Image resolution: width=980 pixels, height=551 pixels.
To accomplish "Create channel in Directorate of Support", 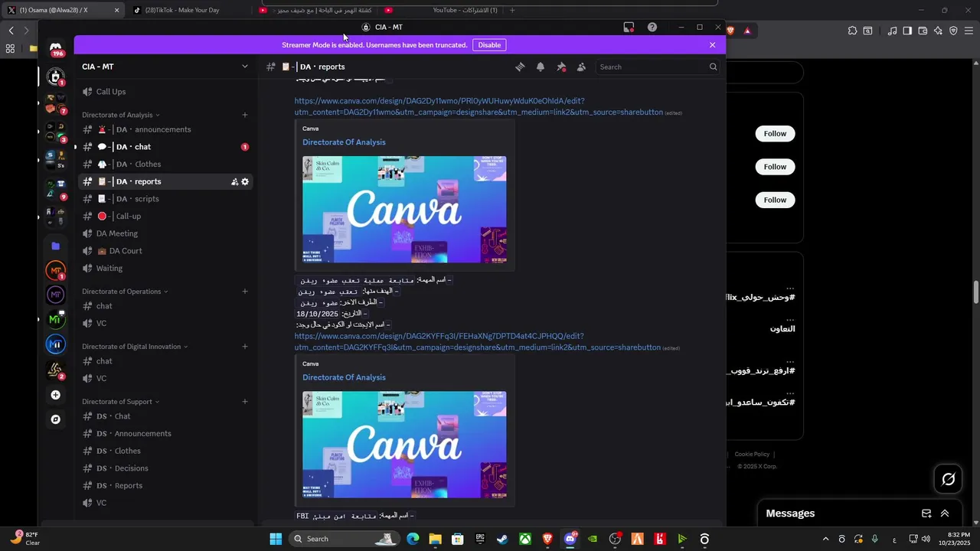I will click(x=245, y=402).
